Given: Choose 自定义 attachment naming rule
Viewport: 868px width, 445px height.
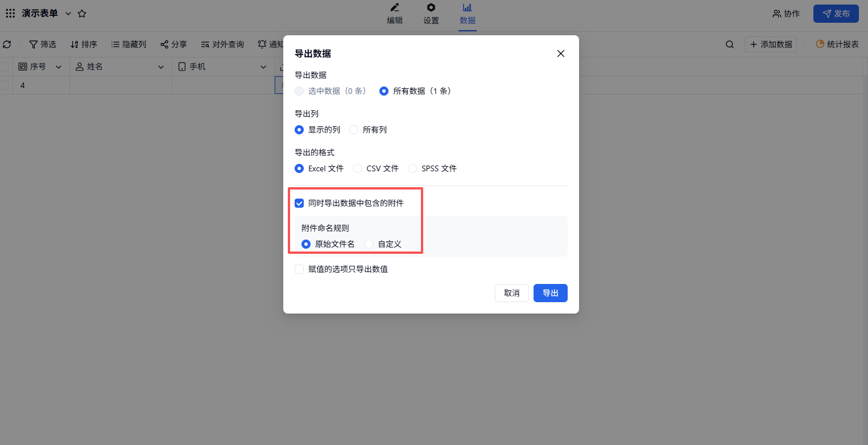Looking at the screenshot, I should point(369,244).
